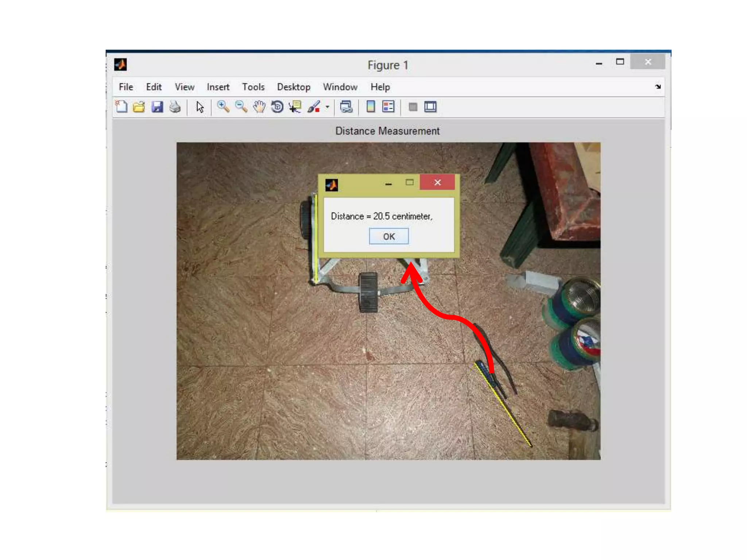Open the Insert menu
Image resolution: width=747 pixels, height=560 pixels.
[x=218, y=87]
